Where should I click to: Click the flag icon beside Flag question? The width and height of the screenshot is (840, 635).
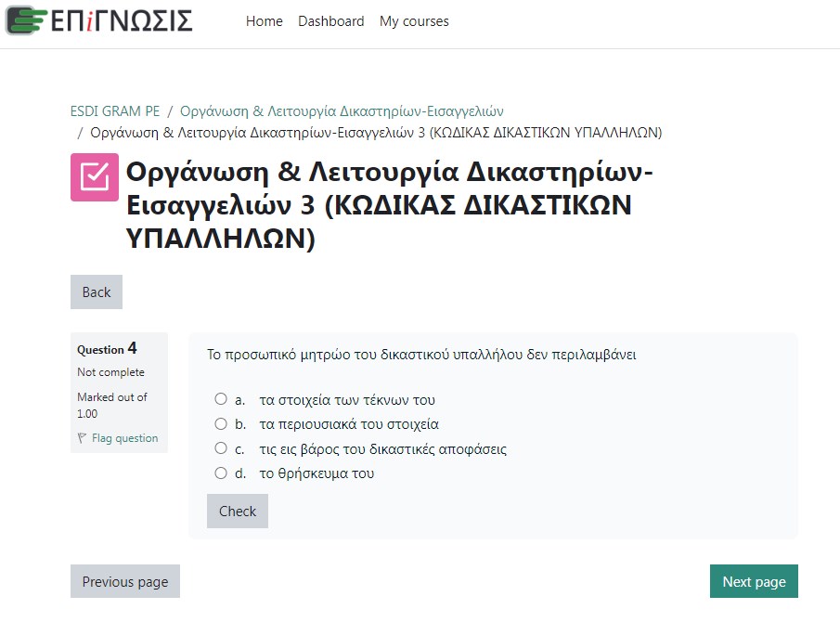(82, 438)
